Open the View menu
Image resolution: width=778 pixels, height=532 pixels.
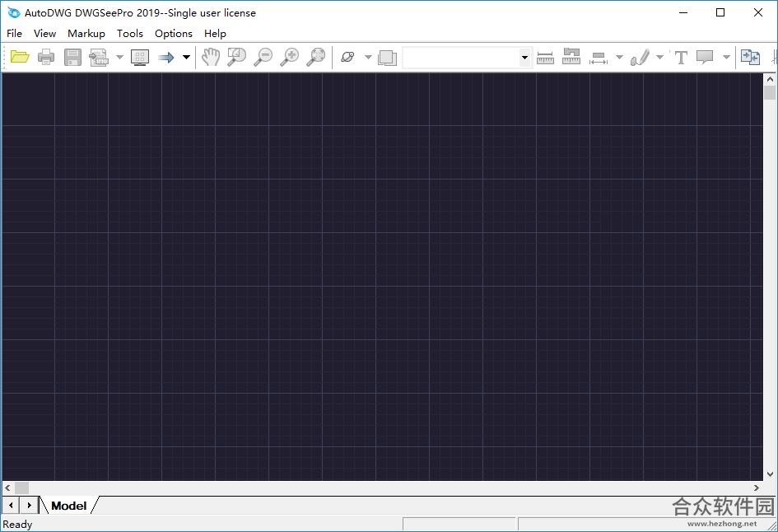coord(44,33)
